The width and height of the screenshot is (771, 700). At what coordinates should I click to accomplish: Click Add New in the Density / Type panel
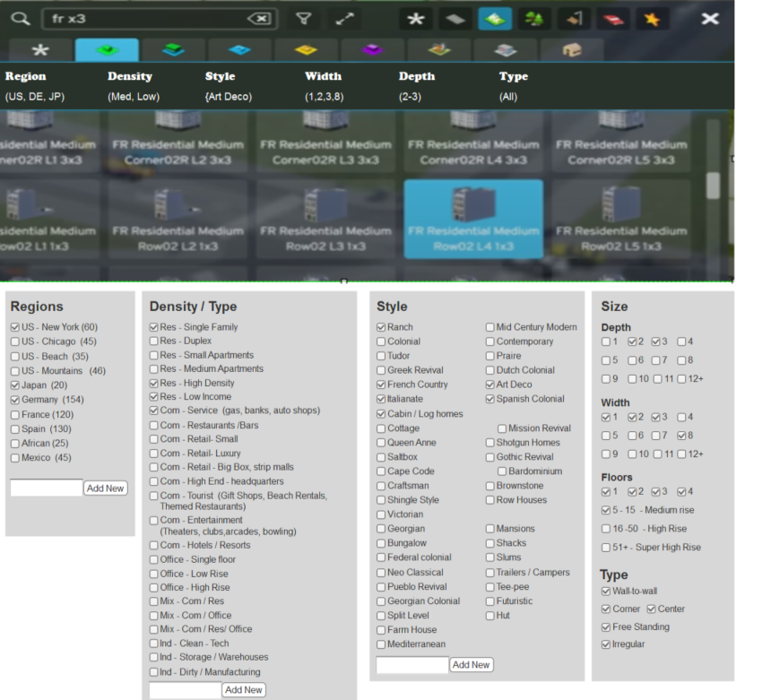(x=243, y=689)
